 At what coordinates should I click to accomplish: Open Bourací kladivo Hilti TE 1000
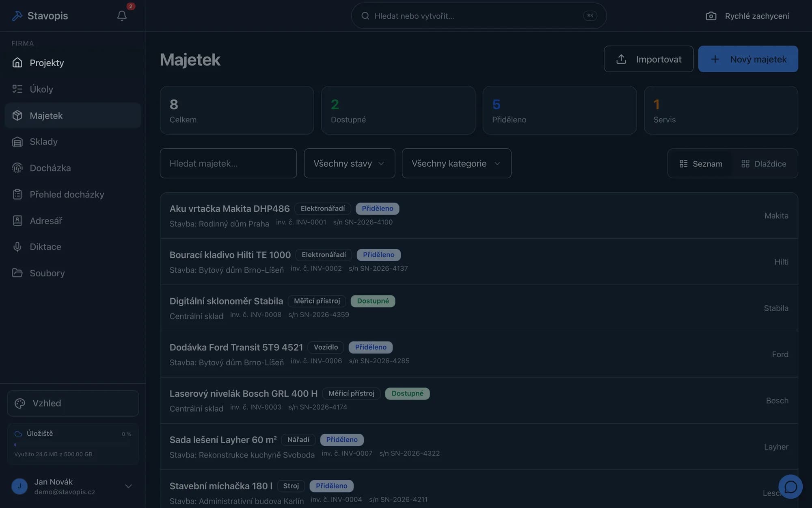(479, 262)
